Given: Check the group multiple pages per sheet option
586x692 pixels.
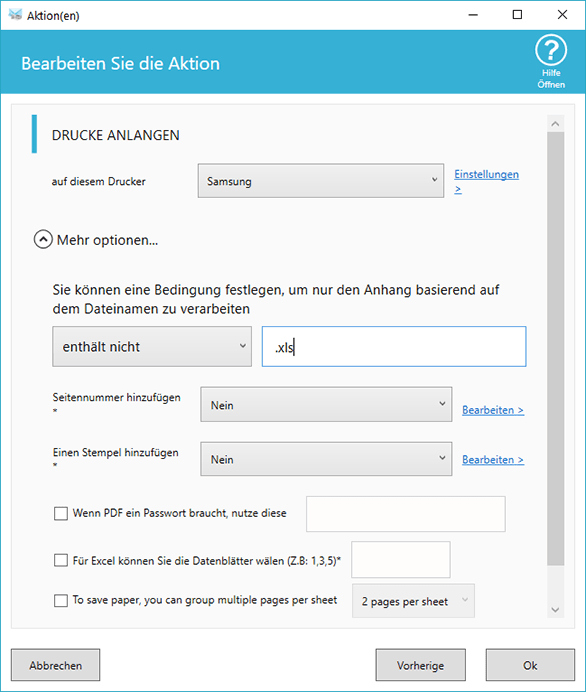Looking at the screenshot, I should tap(61, 601).
